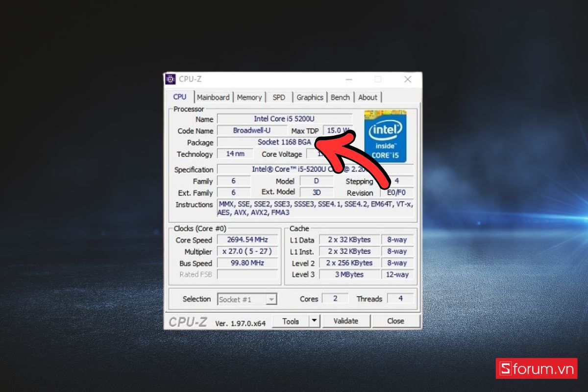Open the Bench tab
Image resolution: width=588 pixels, height=392 pixels.
click(340, 97)
